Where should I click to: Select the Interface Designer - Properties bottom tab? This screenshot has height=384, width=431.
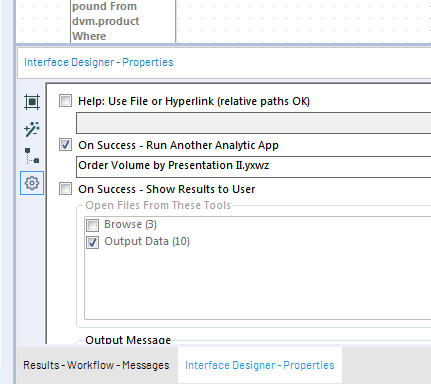pyautogui.click(x=260, y=365)
